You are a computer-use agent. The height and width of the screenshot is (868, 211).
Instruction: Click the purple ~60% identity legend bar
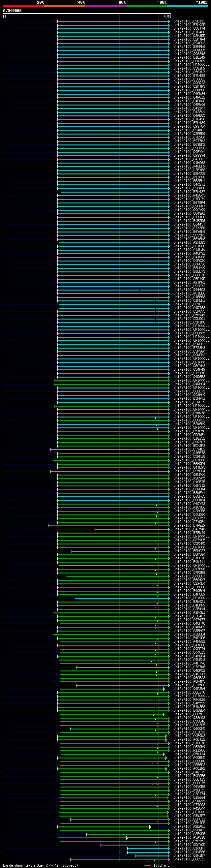click(x=105, y=6)
